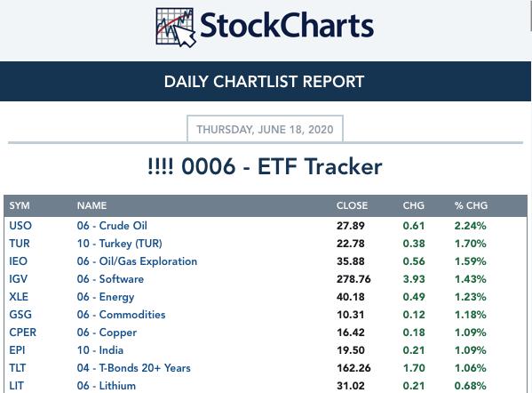Click the % CHG column header
The image size is (532, 393).
[471, 205]
